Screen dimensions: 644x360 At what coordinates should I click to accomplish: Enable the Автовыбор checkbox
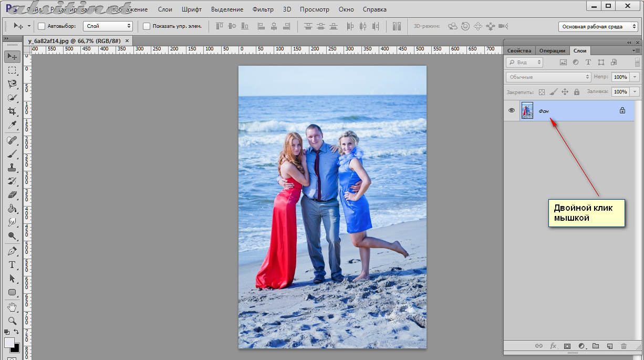coord(41,26)
